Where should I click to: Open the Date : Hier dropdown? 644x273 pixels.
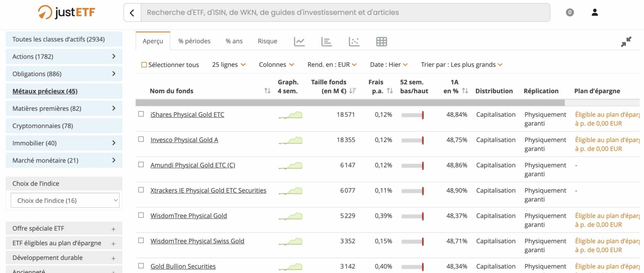(389, 65)
